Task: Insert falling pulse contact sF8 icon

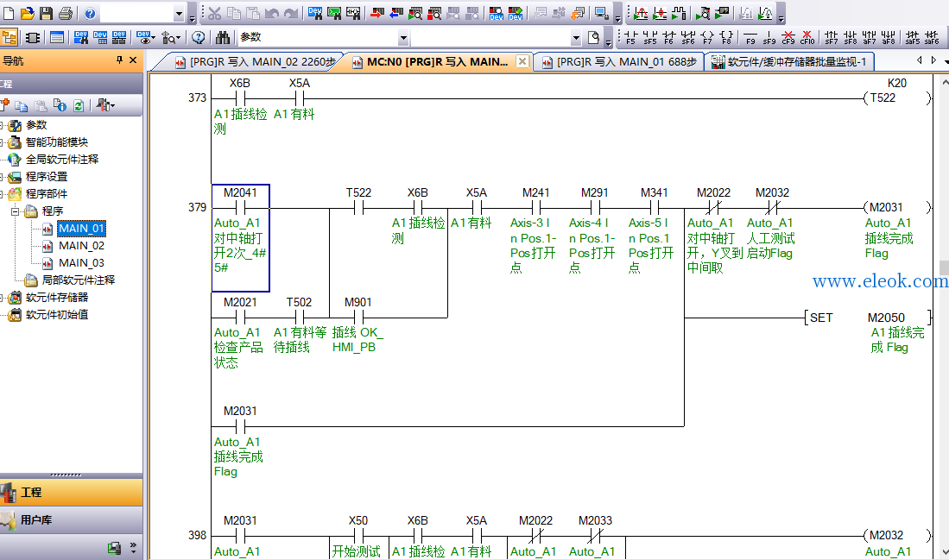Action: pos(851,37)
